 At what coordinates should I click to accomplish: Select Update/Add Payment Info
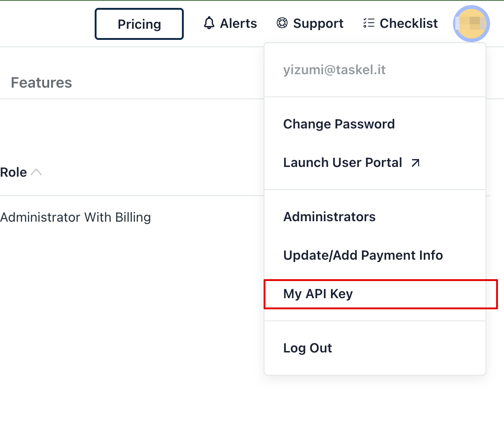(x=363, y=256)
